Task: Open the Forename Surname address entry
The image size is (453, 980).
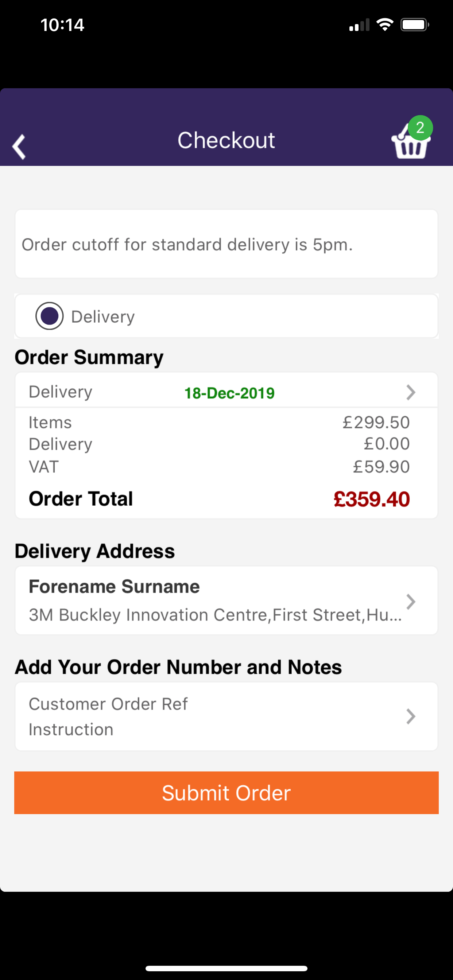Action: pyautogui.click(x=226, y=600)
